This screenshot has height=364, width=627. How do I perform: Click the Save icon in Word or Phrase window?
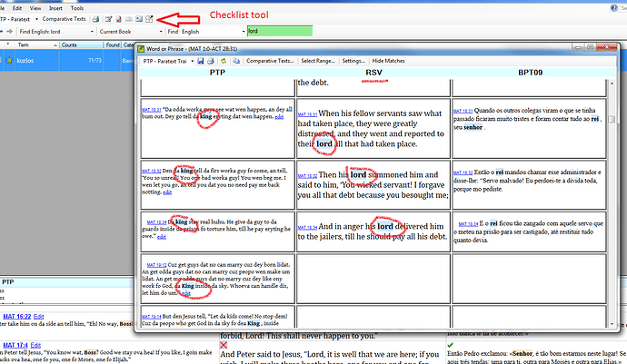tap(201, 61)
